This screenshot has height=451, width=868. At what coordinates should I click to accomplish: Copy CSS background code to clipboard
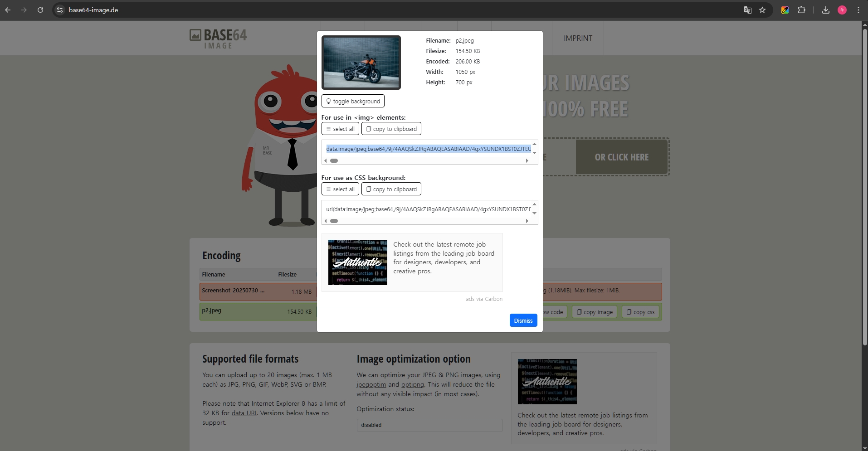point(391,189)
